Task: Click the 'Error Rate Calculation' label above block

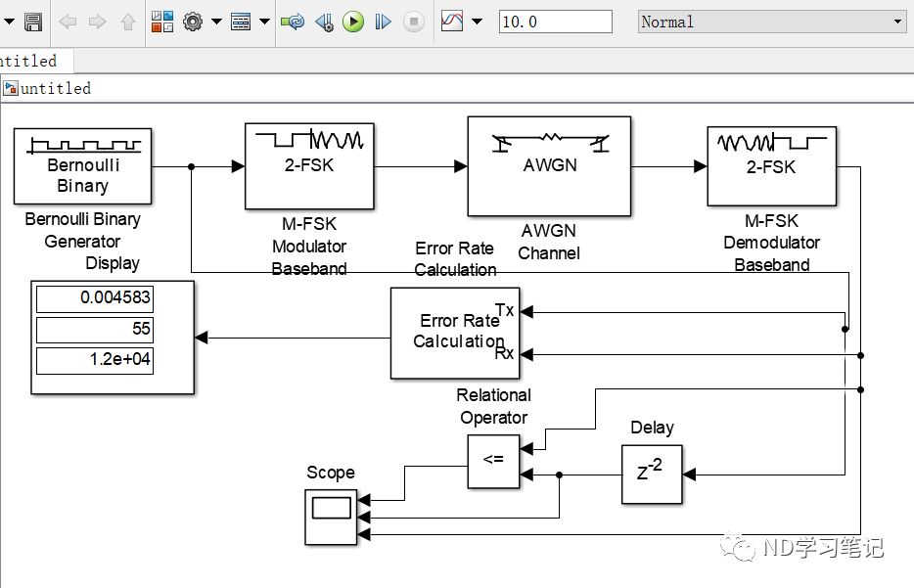Action: (455, 258)
